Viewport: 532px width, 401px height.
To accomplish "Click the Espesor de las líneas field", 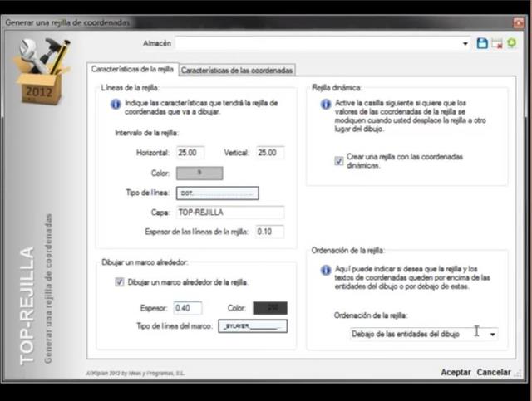I will point(270,232).
